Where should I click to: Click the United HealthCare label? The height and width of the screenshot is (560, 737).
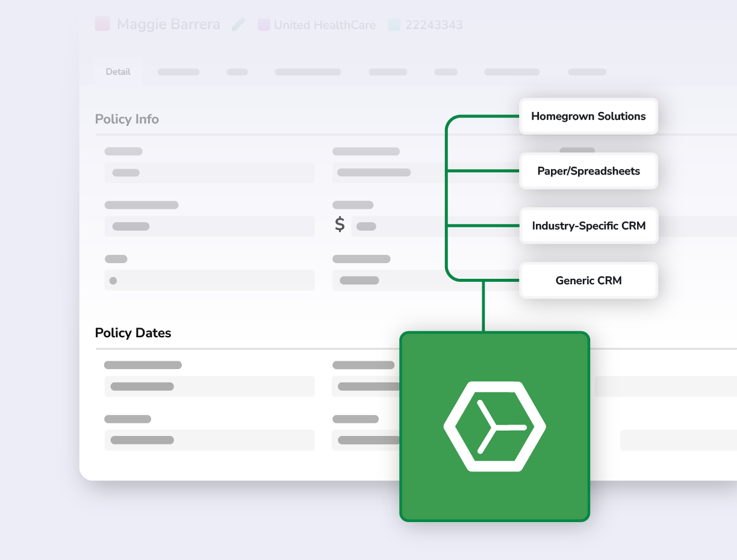point(325,25)
